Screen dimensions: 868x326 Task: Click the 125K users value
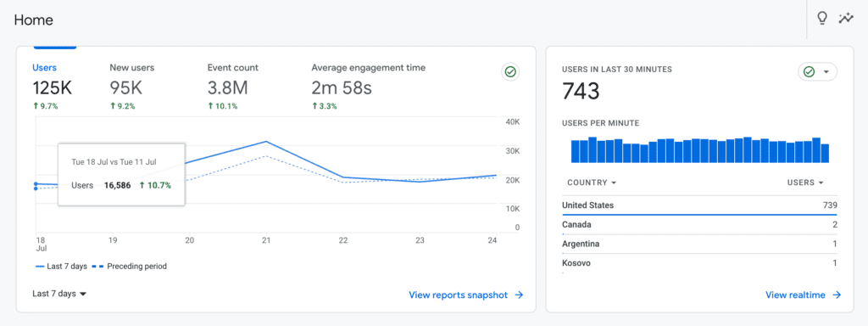[x=52, y=87]
